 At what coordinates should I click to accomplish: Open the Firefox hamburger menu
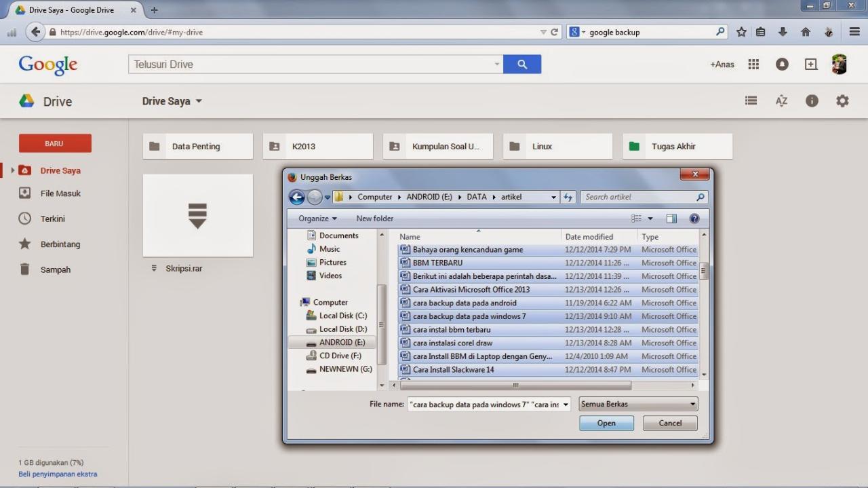click(854, 32)
